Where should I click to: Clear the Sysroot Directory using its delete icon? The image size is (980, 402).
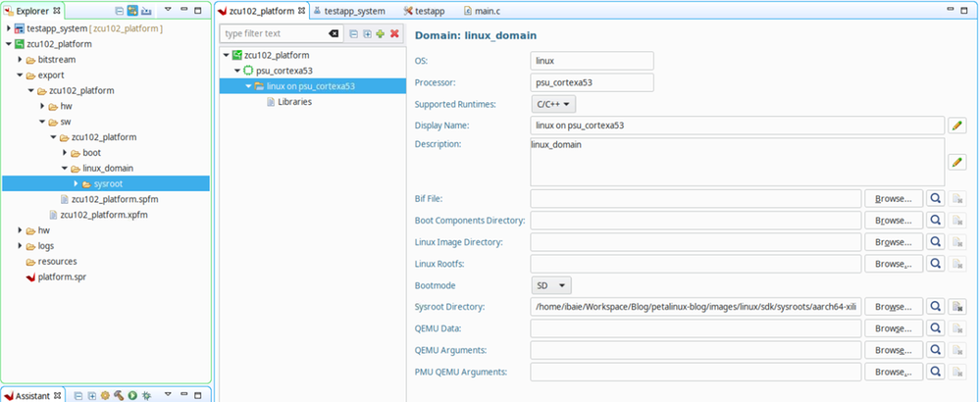point(957,307)
